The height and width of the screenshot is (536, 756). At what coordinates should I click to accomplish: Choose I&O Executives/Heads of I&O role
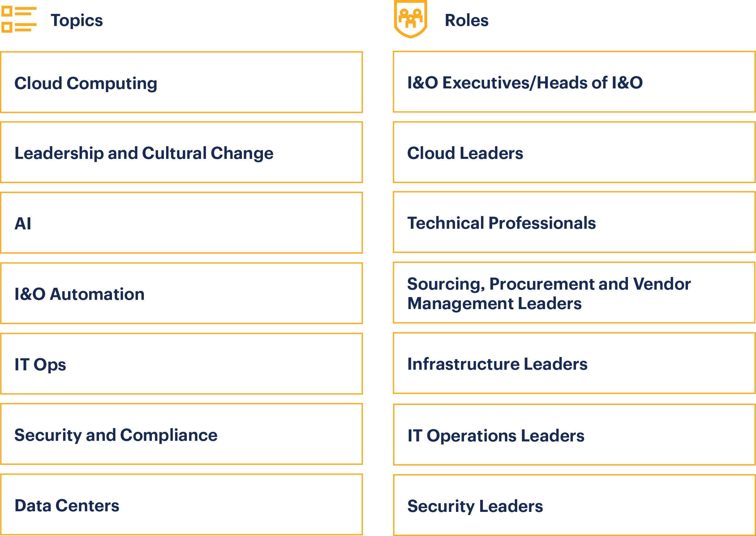click(574, 82)
